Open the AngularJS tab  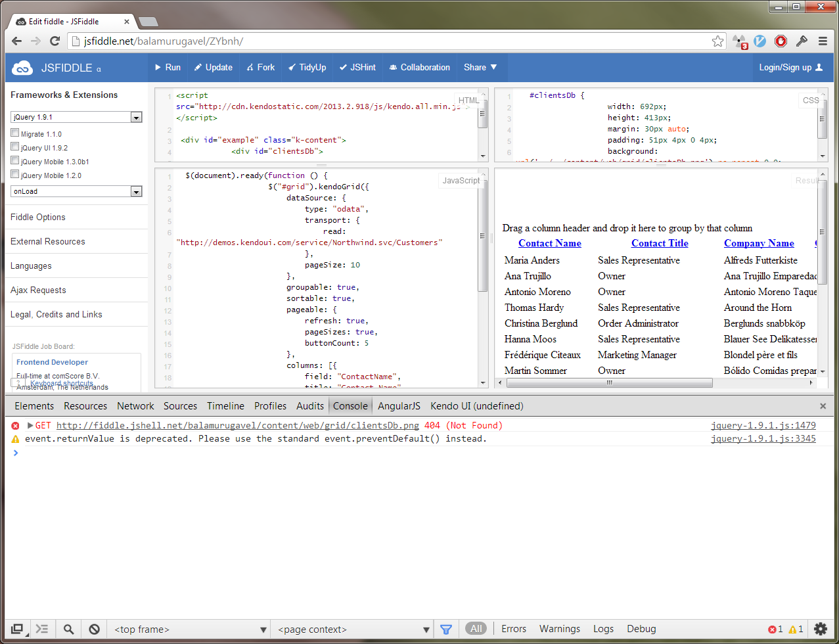pyautogui.click(x=399, y=406)
